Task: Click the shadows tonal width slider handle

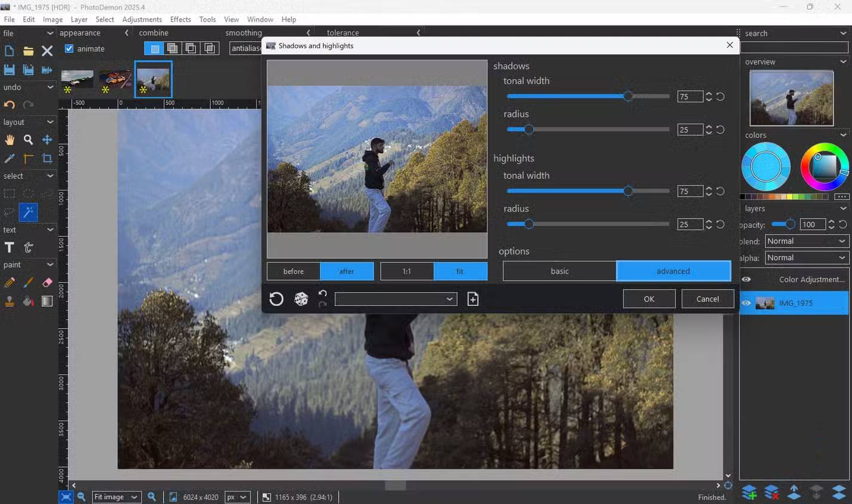Action: coord(628,96)
